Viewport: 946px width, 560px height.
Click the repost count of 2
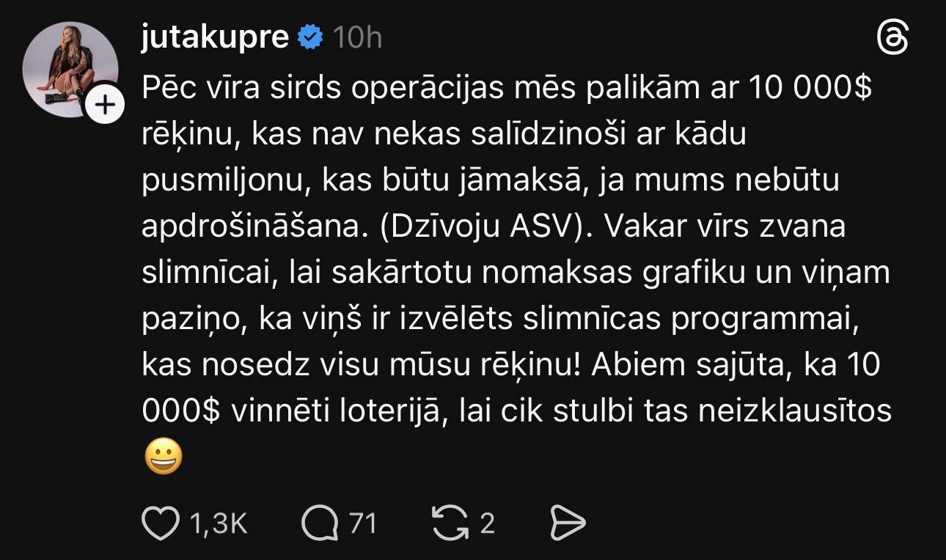(487, 524)
